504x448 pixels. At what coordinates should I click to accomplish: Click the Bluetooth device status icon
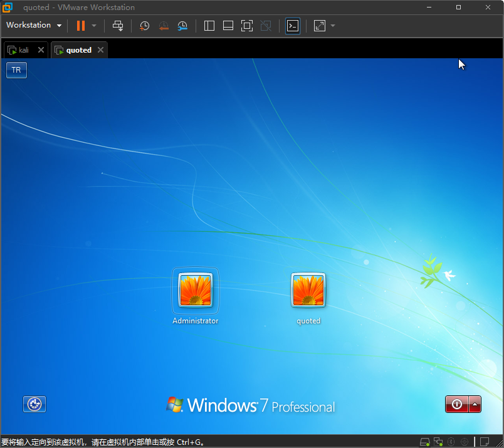tap(451, 442)
